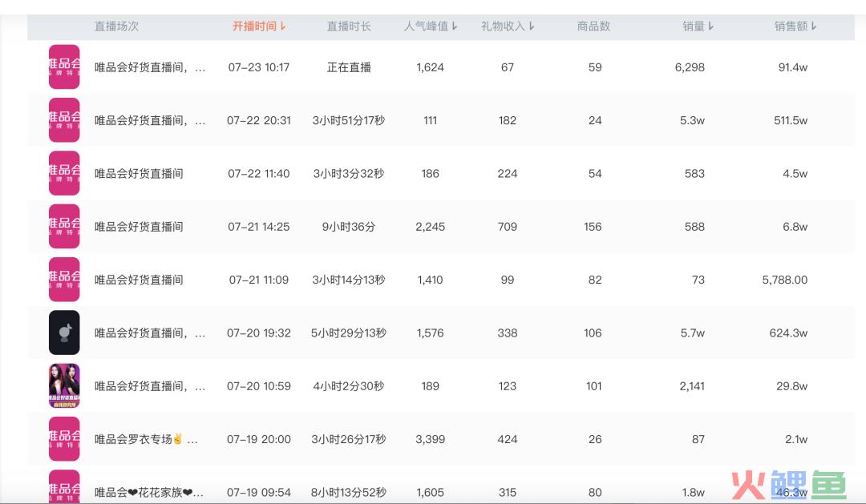Open the 唯品会罗衣专场 live session title
866x504 pixels.
click(x=146, y=439)
